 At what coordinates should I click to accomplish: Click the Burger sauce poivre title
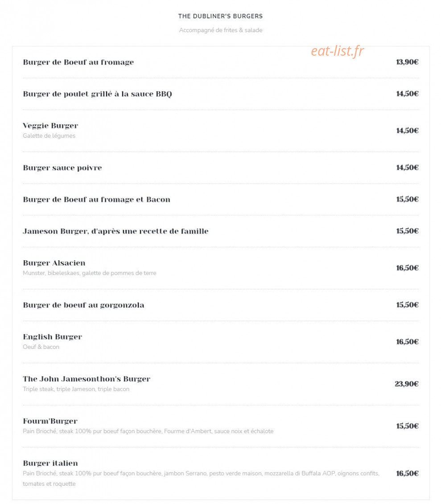point(62,168)
